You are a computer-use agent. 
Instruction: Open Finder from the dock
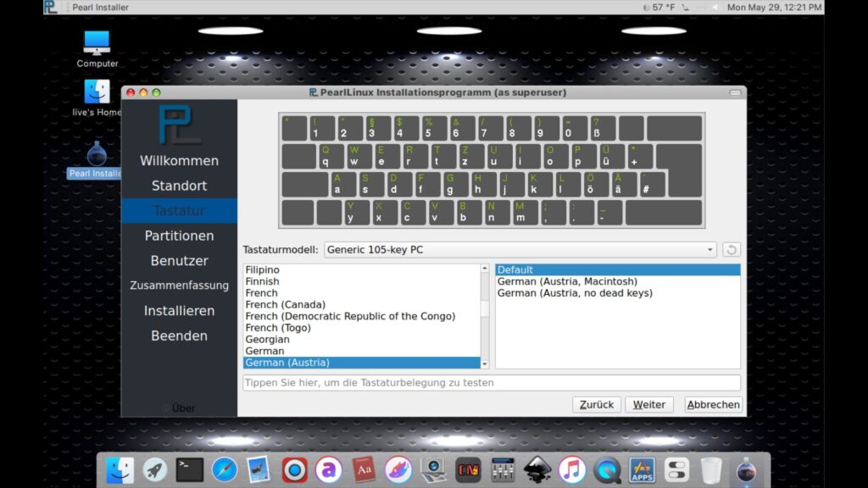[x=120, y=469]
